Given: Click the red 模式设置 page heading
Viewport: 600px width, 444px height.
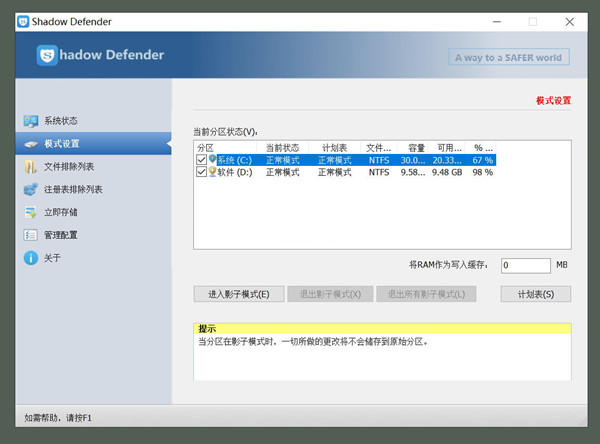Looking at the screenshot, I should [x=553, y=101].
